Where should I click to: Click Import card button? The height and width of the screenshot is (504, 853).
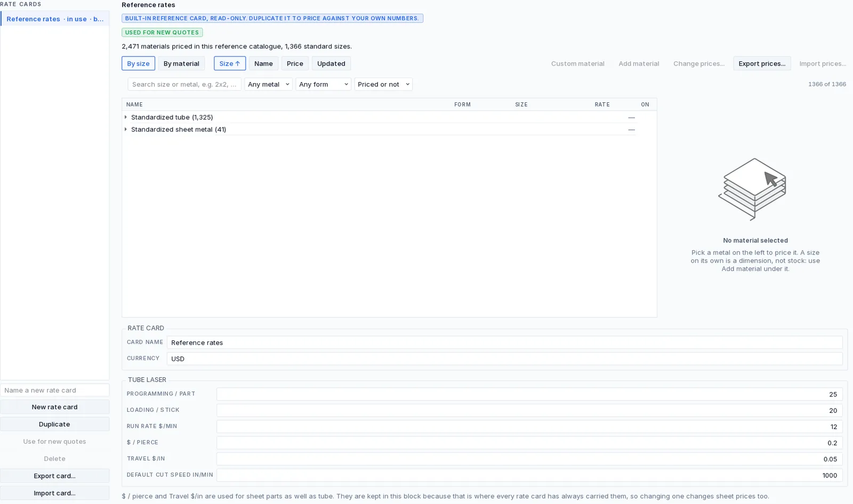pyautogui.click(x=54, y=493)
